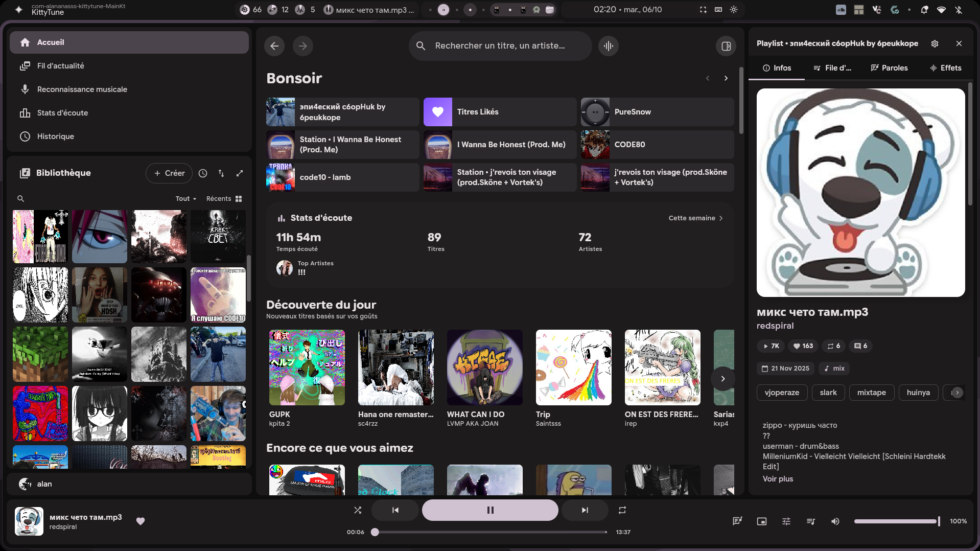Pause the current track
This screenshot has height=551, width=980.
(x=490, y=510)
